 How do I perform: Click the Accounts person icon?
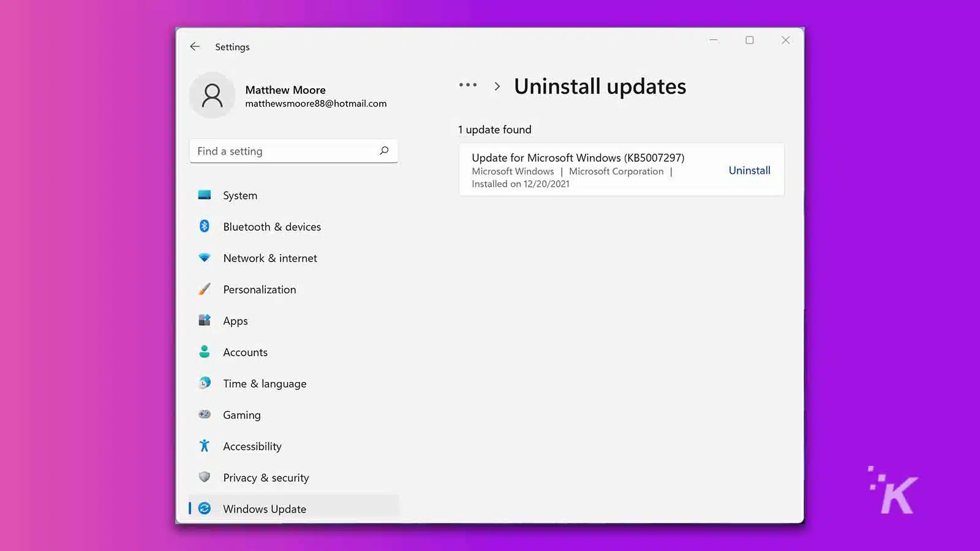coord(205,351)
